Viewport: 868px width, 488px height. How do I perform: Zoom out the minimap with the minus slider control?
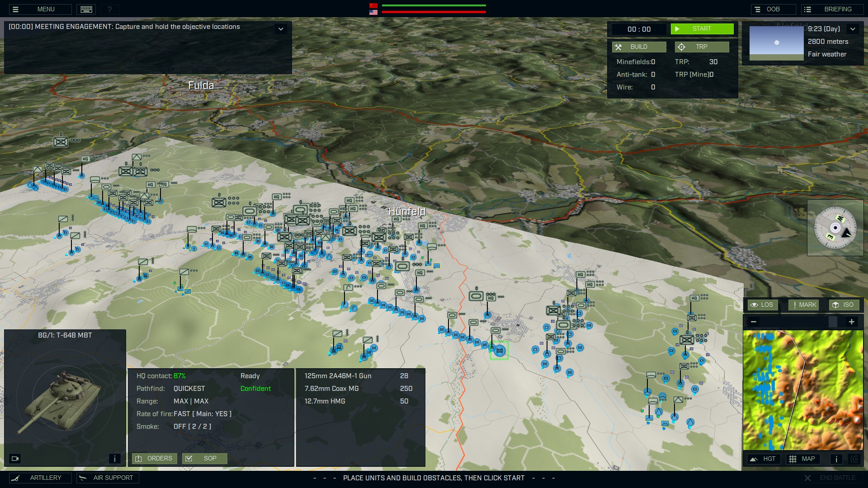point(754,321)
